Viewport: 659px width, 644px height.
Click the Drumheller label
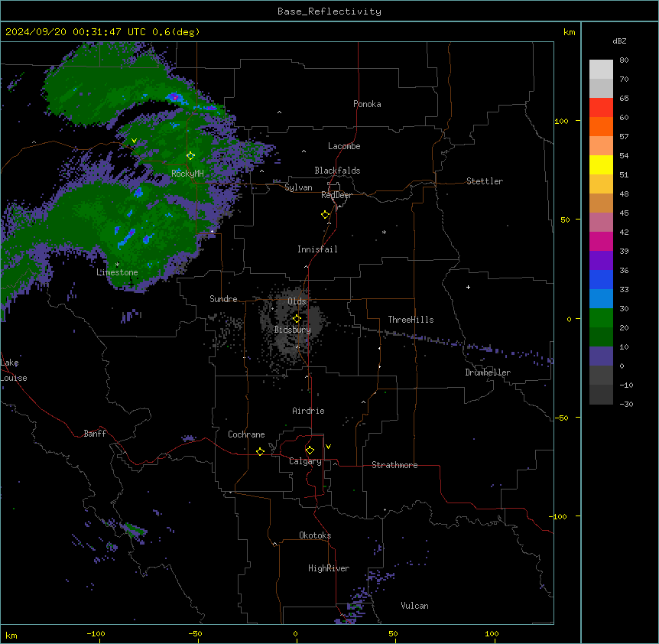488,372
